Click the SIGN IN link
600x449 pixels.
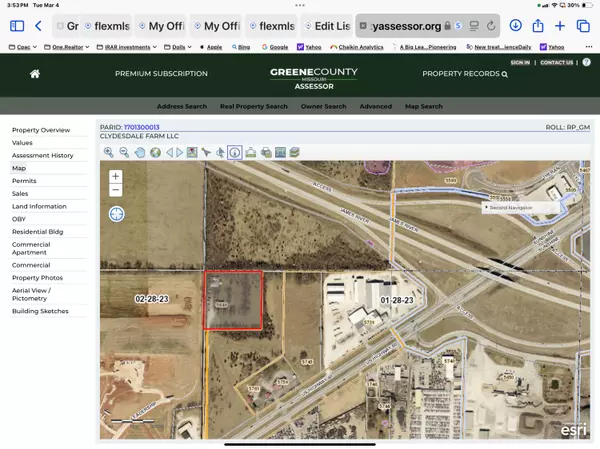click(x=520, y=62)
